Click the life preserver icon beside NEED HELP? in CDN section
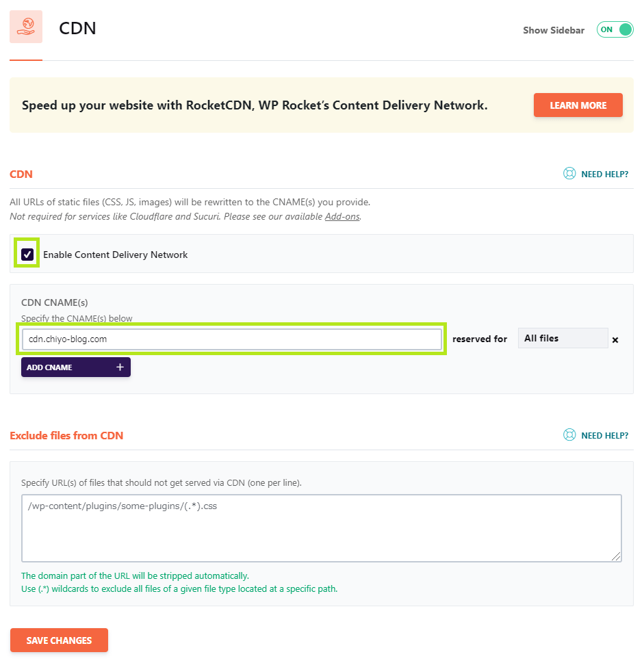Screen dimensions: 644x661 tap(569, 174)
